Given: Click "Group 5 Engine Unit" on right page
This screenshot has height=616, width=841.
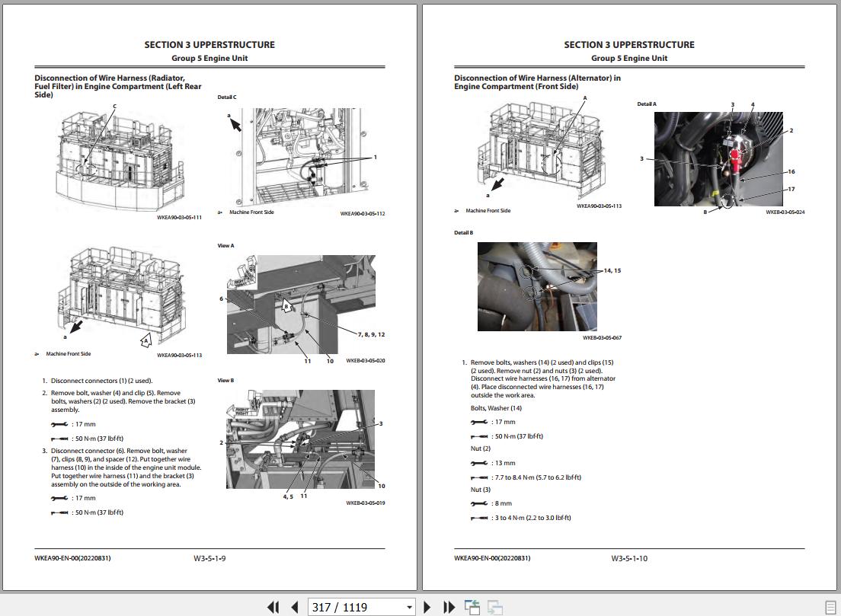Looking at the screenshot, I should click(x=629, y=58).
